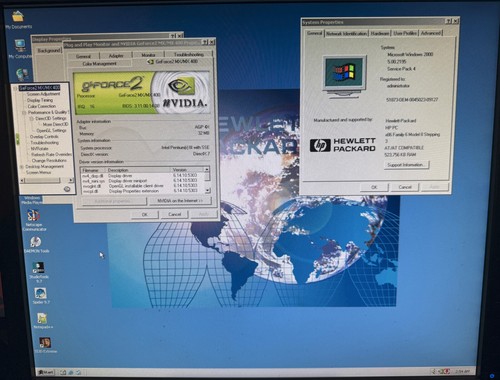This screenshot has height=380, width=500.
Task: Open the Color Management tab
Action: pos(99,63)
